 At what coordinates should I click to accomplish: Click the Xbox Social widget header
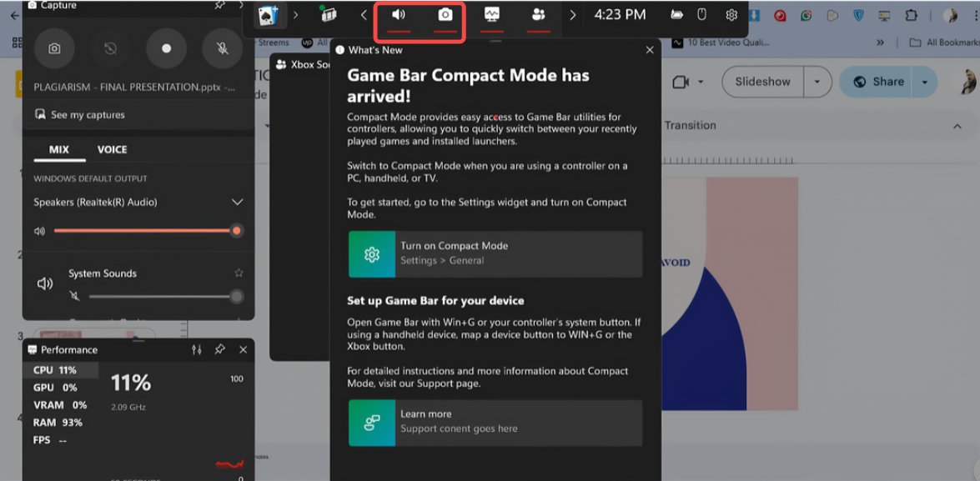302,64
